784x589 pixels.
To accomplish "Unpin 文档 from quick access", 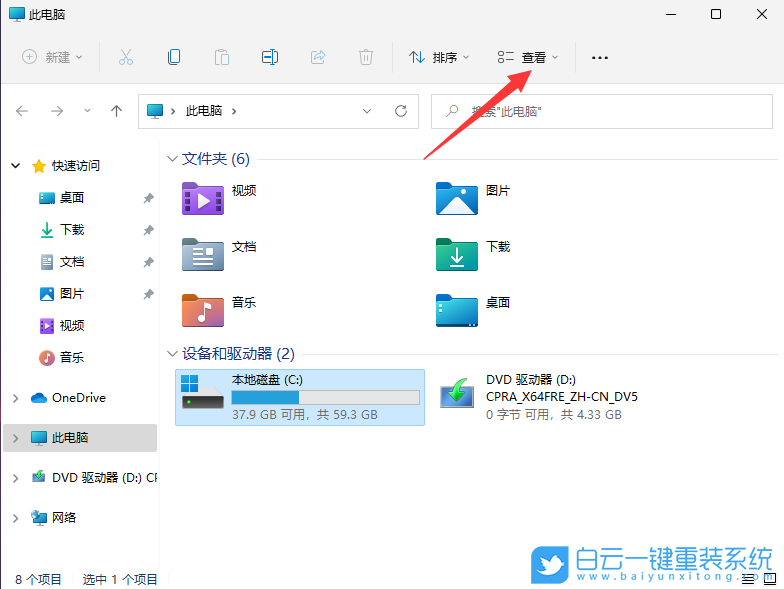I will coord(148,262).
